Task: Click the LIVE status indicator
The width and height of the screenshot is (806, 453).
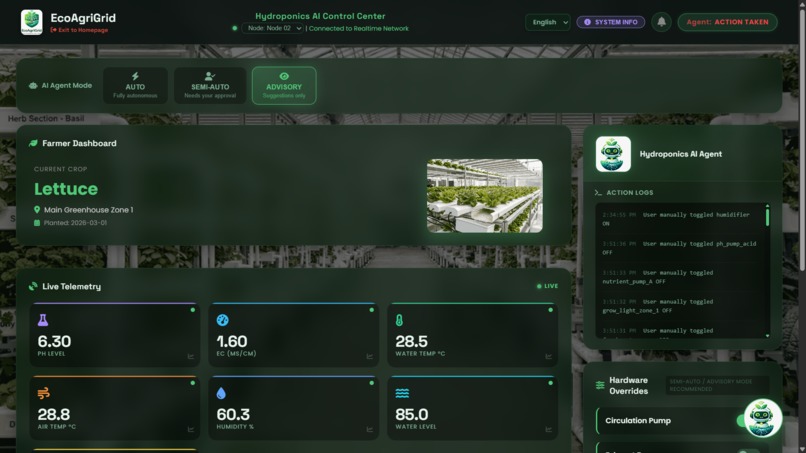Action: (547, 286)
